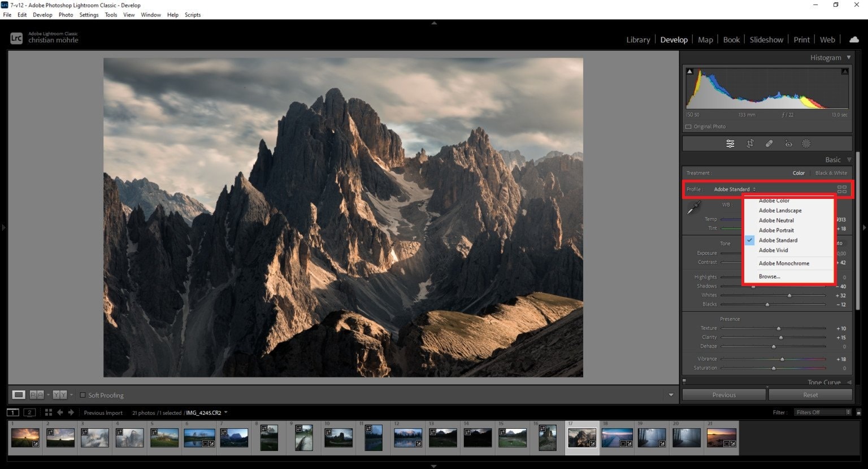Select the Healing (bandage) tool
This screenshot has height=469, width=868.
769,144
